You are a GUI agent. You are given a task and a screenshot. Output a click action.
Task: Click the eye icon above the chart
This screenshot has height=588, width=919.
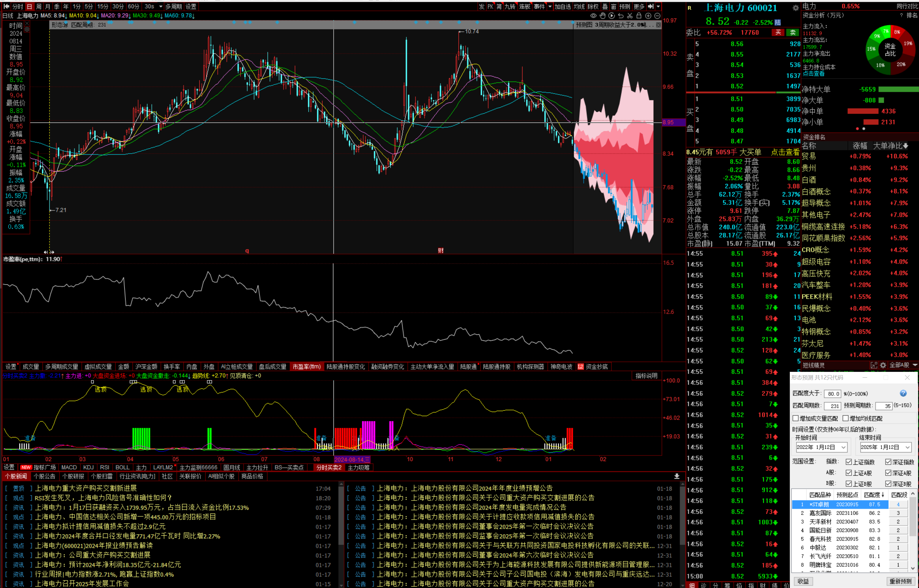pyautogui.click(x=593, y=16)
